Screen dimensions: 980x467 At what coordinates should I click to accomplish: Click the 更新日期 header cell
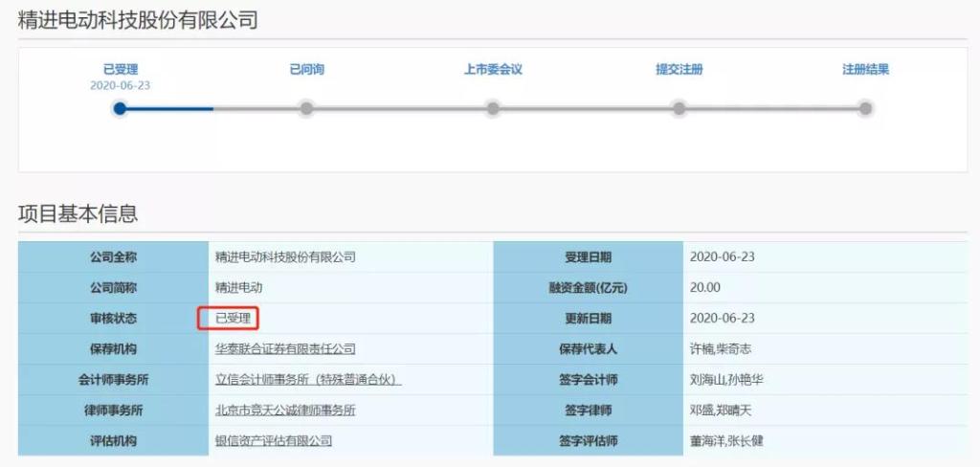(589, 319)
